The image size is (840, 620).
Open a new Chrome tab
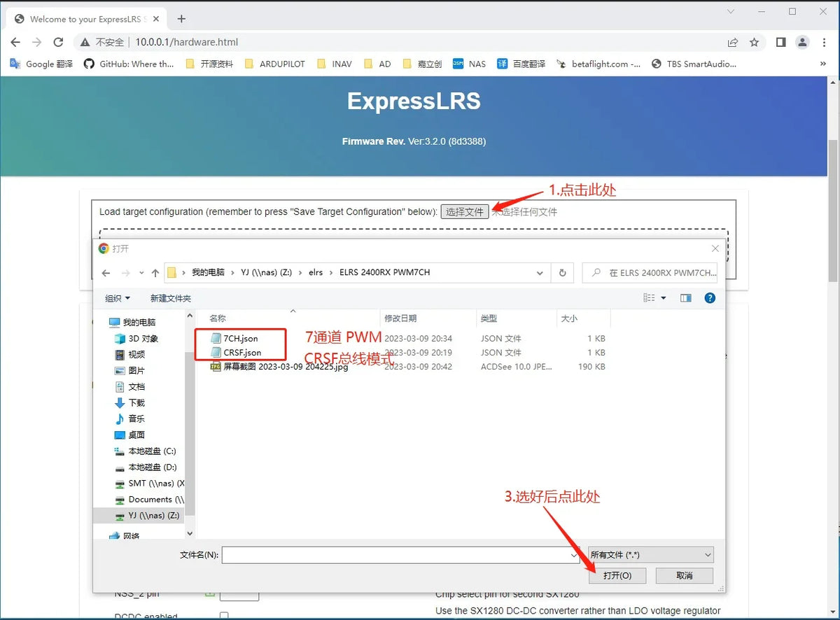[181, 19]
